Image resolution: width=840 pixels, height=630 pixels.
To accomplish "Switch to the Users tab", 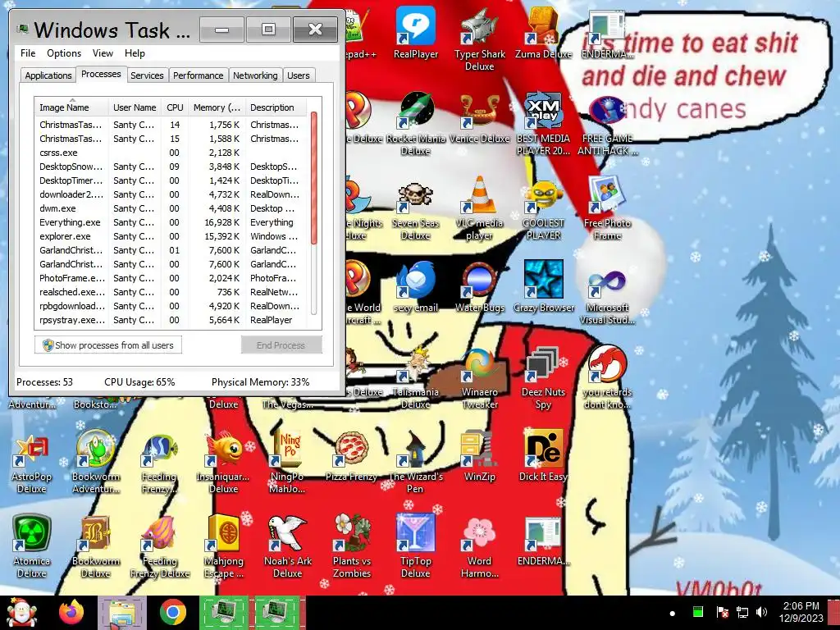I will coord(299,75).
